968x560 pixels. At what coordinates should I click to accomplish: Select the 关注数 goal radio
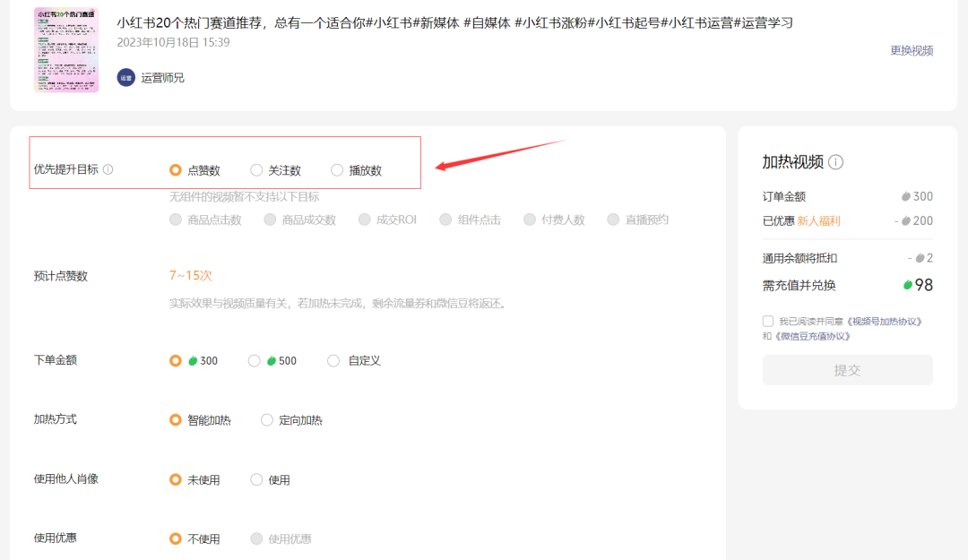[x=256, y=169]
